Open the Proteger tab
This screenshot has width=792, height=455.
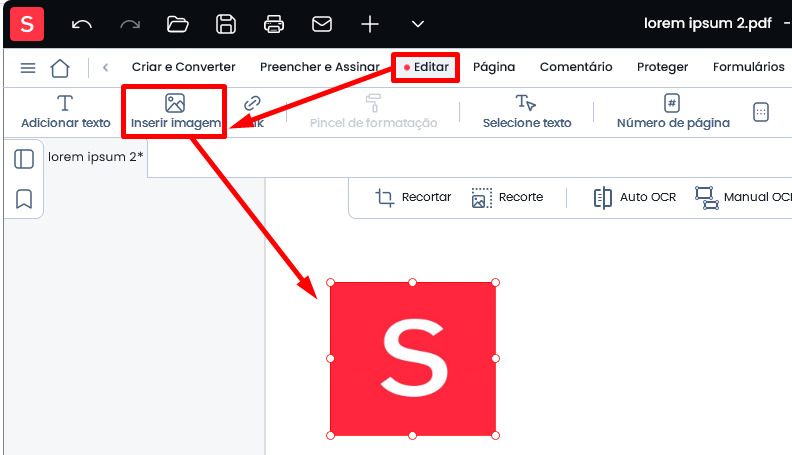pos(662,67)
